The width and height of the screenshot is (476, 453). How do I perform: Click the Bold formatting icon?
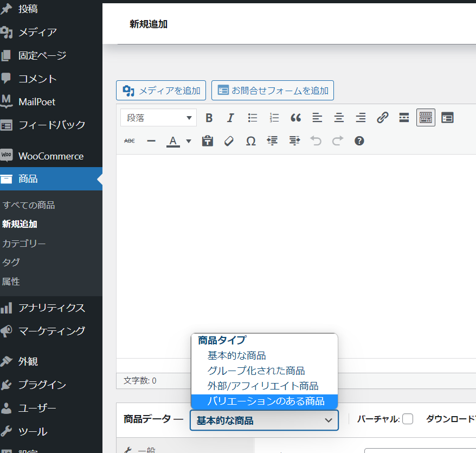pyautogui.click(x=209, y=118)
